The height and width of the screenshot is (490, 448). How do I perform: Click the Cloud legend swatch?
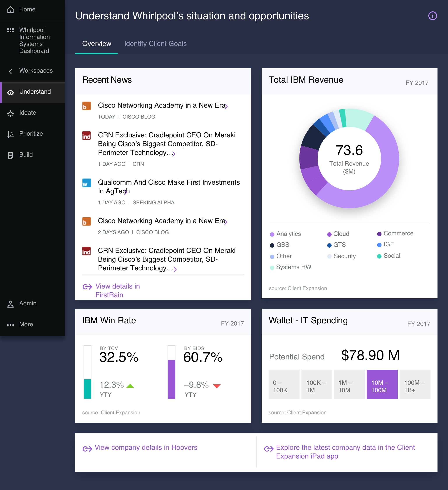click(329, 234)
